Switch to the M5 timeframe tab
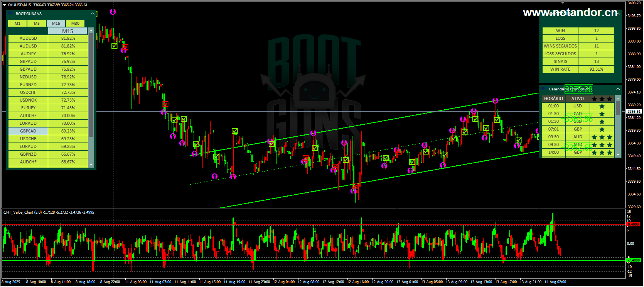This screenshot has width=644, height=287. (x=37, y=23)
